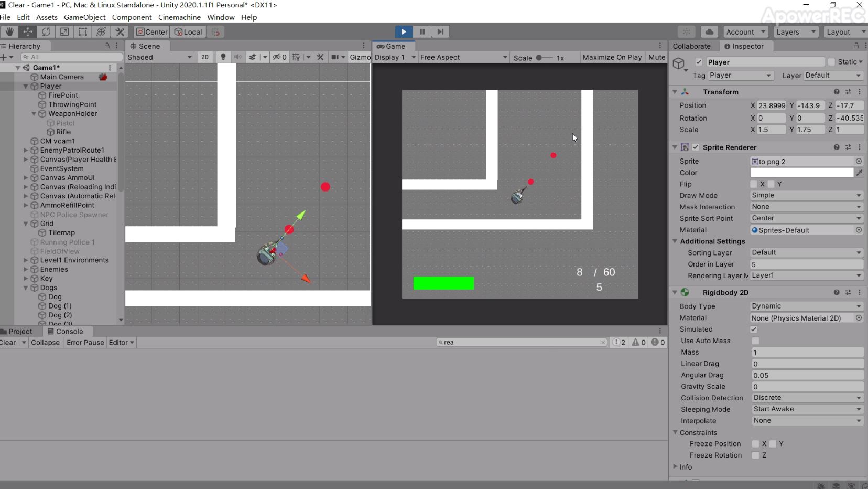This screenshot has height=489, width=868.
Task: Expand the Enemies tree node
Action: pos(26,270)
